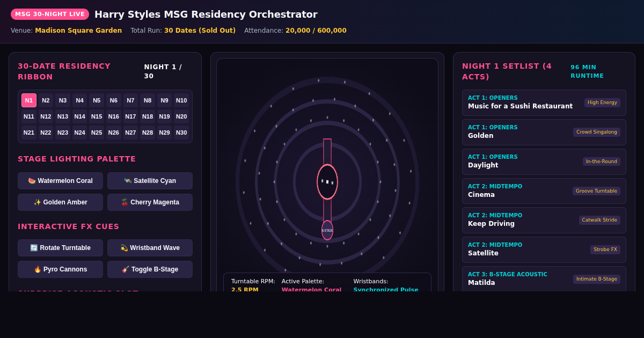Click the Crowd Singalong tag
The height and width of the screenshot is (338, 644).
pyautogui.click(x=597, y=132)
